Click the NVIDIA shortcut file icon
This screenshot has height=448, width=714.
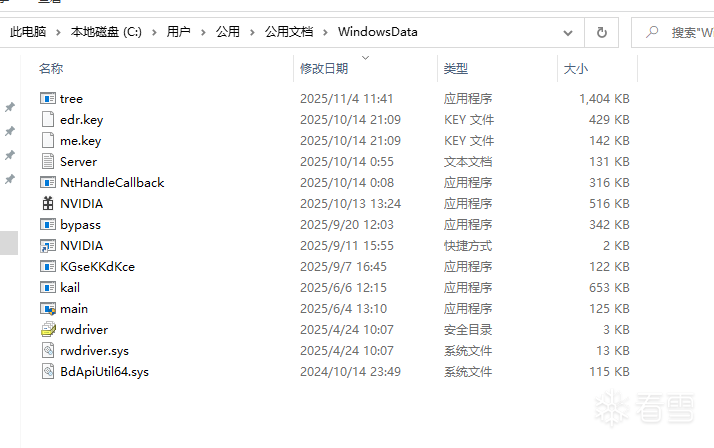48,245
